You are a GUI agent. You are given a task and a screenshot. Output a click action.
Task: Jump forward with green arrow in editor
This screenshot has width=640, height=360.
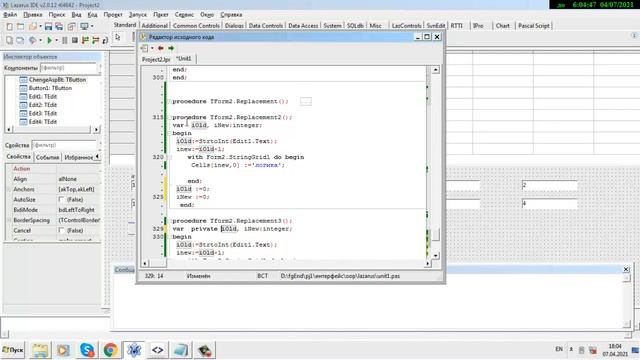[171, 48]
